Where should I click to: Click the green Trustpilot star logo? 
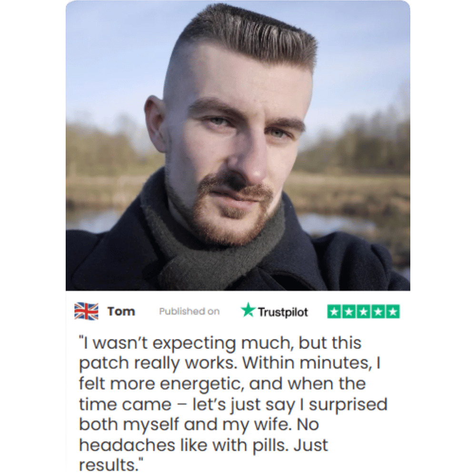click(x=248, y=310)
